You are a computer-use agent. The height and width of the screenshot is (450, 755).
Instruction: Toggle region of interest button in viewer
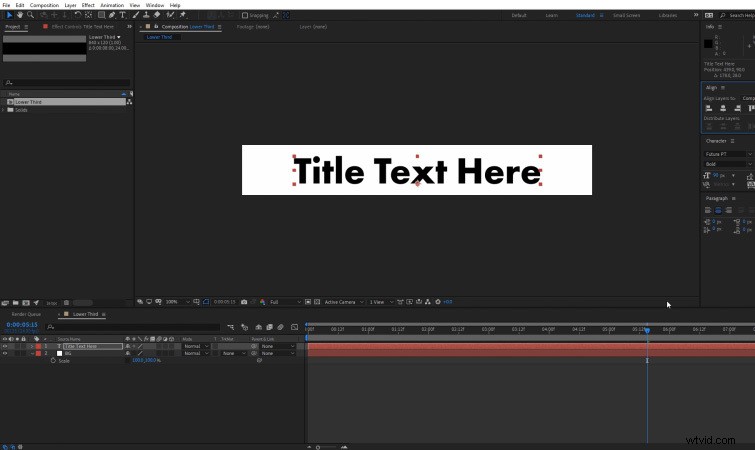(x=308, y=302)
